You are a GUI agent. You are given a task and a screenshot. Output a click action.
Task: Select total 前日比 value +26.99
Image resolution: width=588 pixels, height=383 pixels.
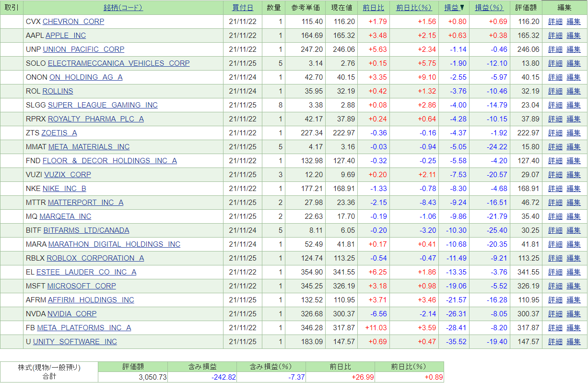[x=363, y=377]
